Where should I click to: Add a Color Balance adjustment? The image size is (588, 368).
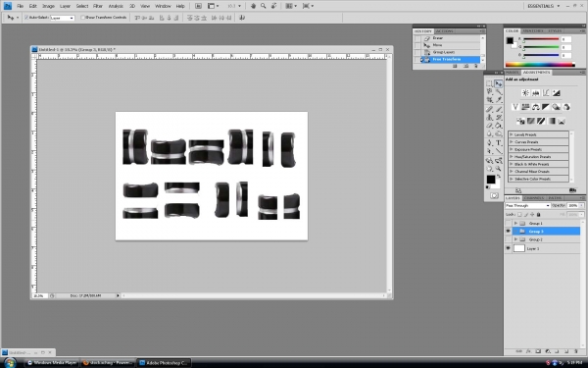point(535,107)
